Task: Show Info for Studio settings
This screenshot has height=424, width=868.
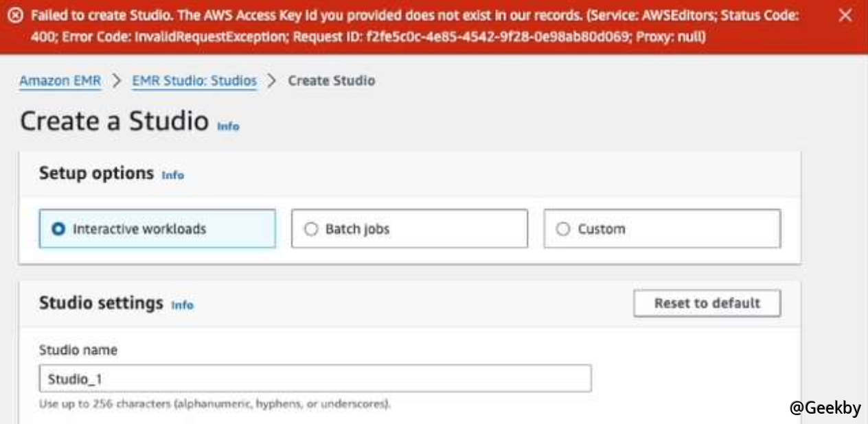Action: tap(182, 305)
